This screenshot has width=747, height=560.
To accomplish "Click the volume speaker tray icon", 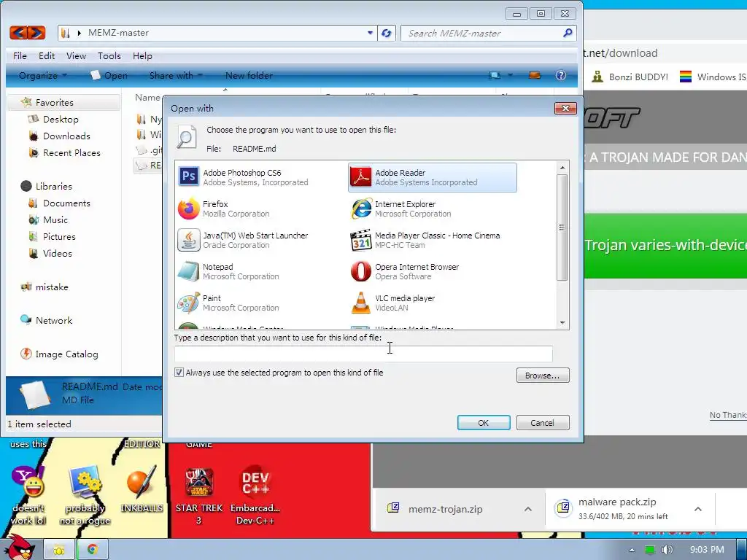I will (667, 550).
